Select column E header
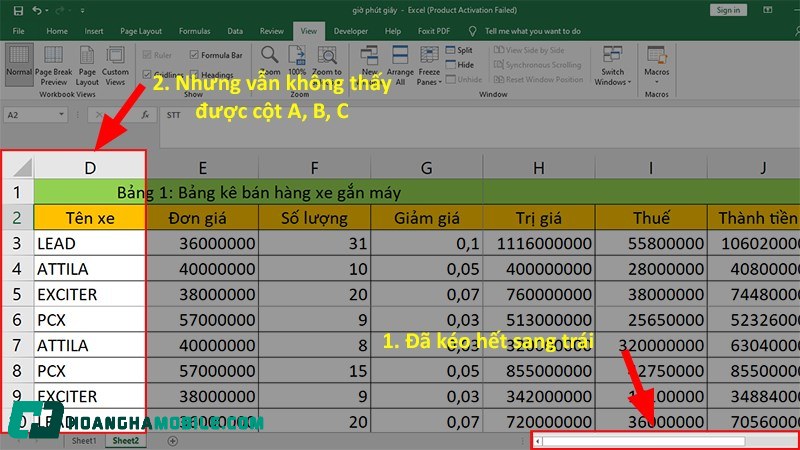800x450 pixels. coord(203,167)
